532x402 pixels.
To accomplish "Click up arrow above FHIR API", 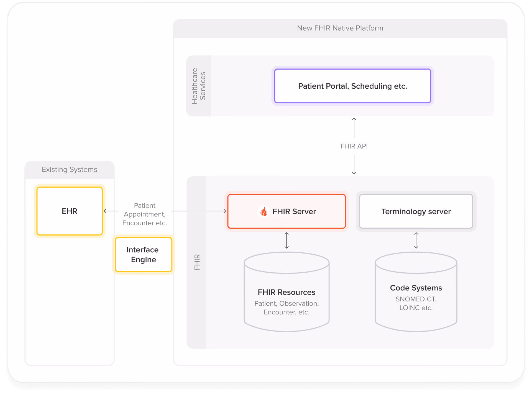I will (x=354, y=128).
